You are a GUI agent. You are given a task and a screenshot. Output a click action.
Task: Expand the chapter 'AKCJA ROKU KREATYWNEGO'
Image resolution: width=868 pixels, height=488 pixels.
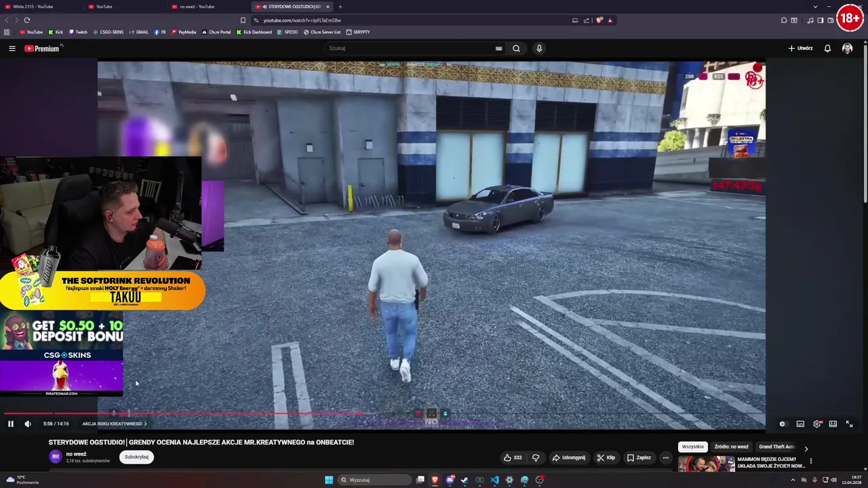coord(115,424)
